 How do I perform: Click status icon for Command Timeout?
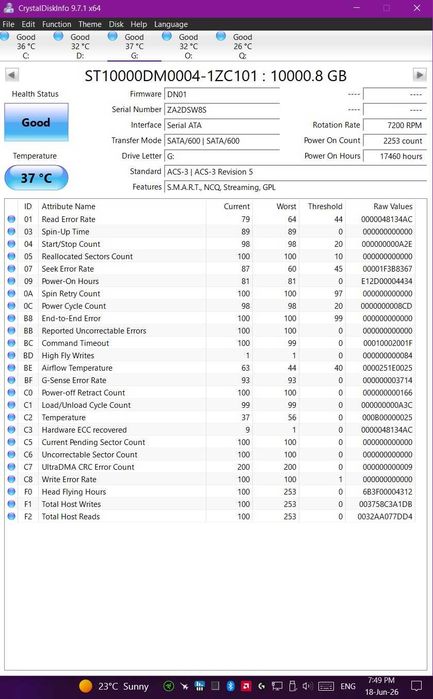click(x=11, y=343)
